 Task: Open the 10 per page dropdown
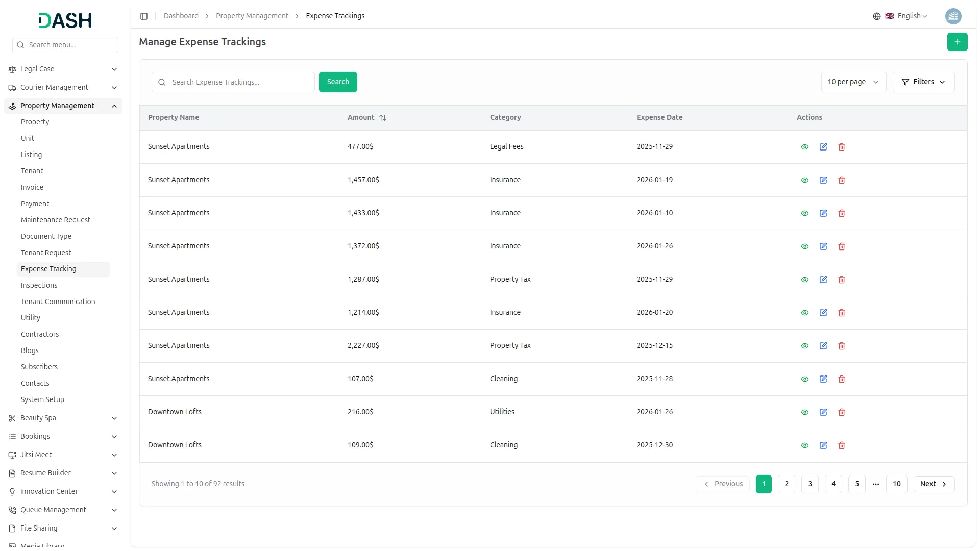pos(853,82)
